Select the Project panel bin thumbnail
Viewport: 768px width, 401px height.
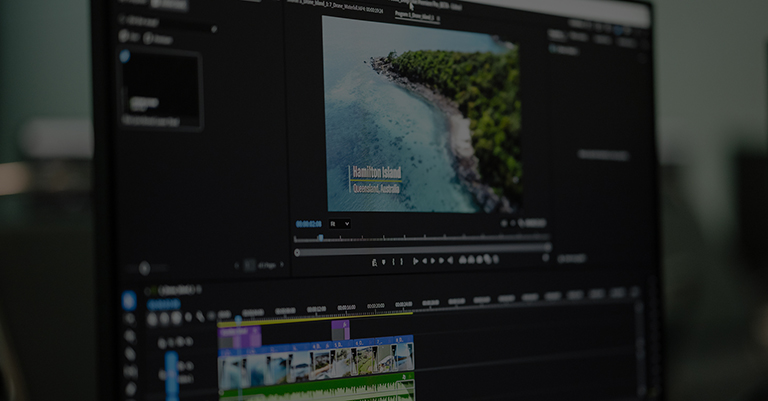[161, 90]
